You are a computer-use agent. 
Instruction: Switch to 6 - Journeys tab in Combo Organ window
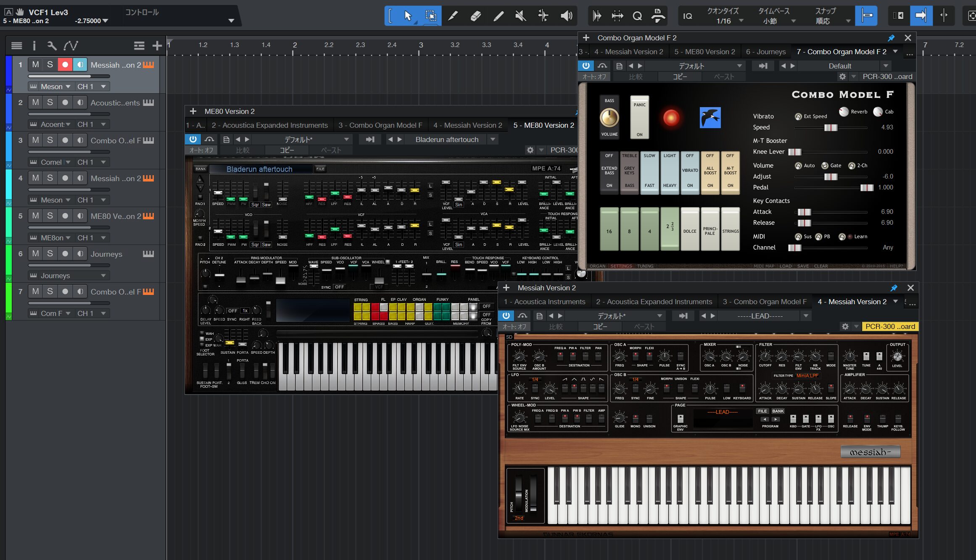coord(766,52)
